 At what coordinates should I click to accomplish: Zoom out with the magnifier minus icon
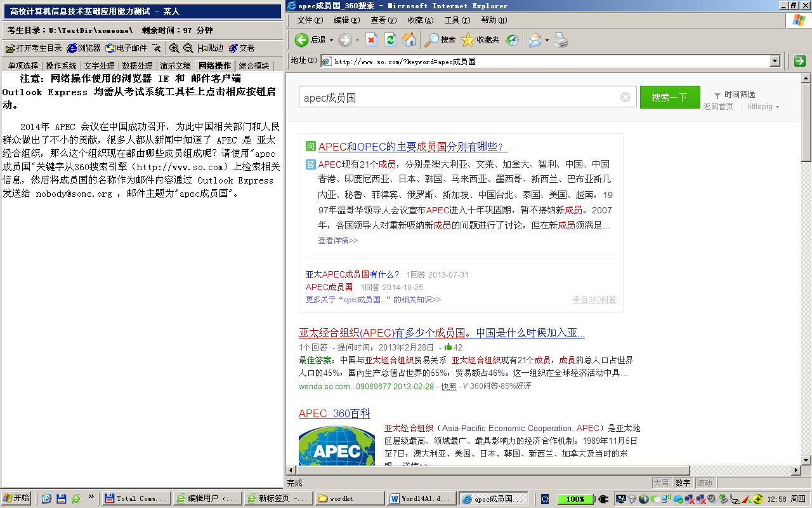pyautogui.click(x=188, y=48)
